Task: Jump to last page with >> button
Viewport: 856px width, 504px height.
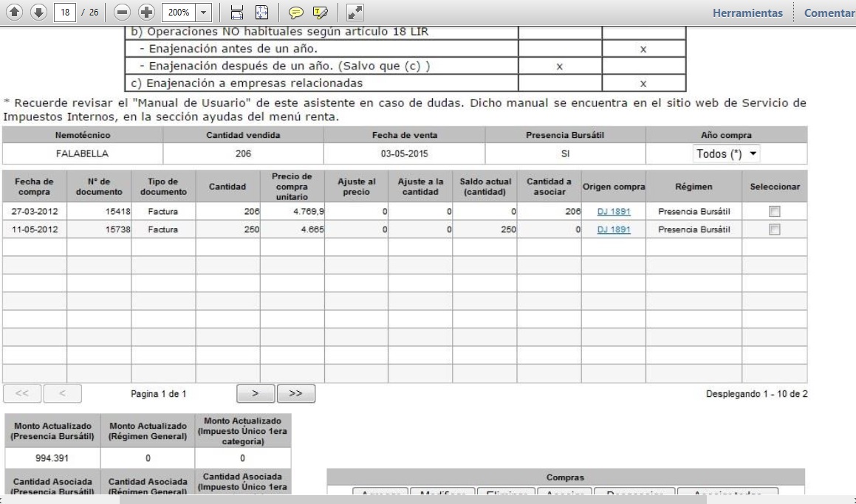Action: tap(296, 393)
